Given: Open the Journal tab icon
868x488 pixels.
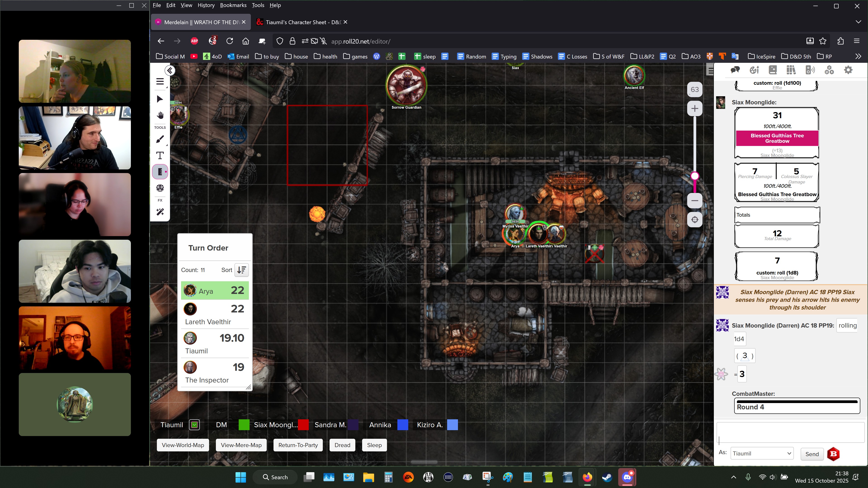Looking at the screenshot, I should (x=773, y=70).
